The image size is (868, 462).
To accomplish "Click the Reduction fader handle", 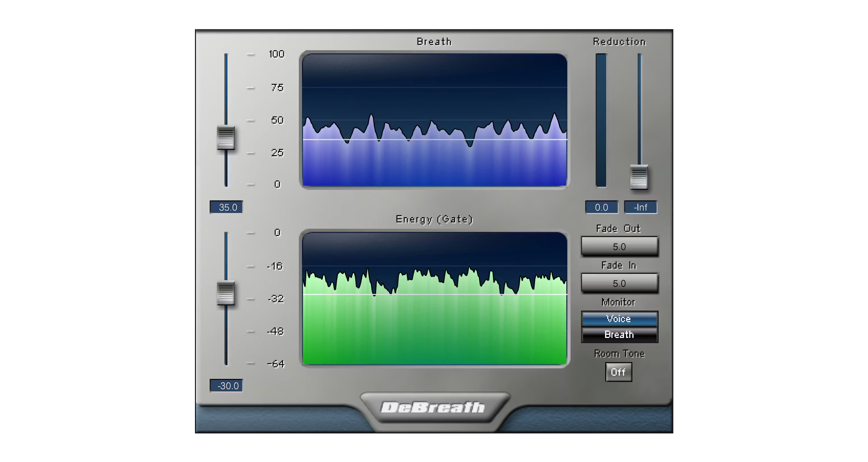I will [x=639, y=177].
